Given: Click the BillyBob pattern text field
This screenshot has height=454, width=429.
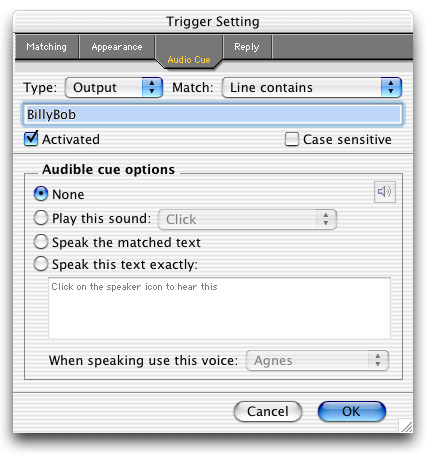Looking at the screenshot, I should click(212, 114).
